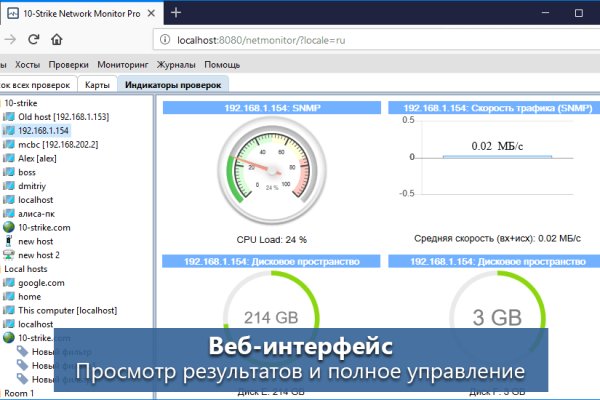Screen dimensions: 600x400
Task: Open the Проверки menu
Action: (x=69, y=64)
